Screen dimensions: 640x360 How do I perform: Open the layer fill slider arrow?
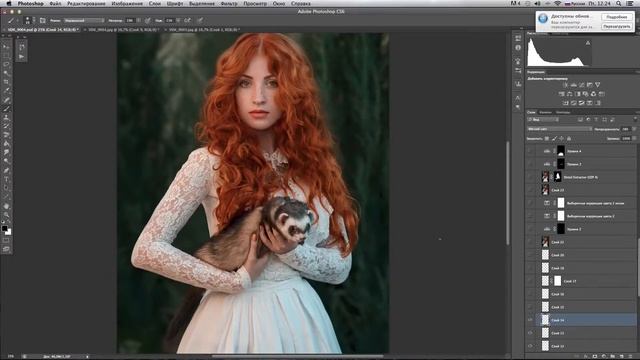coord(634,139)
